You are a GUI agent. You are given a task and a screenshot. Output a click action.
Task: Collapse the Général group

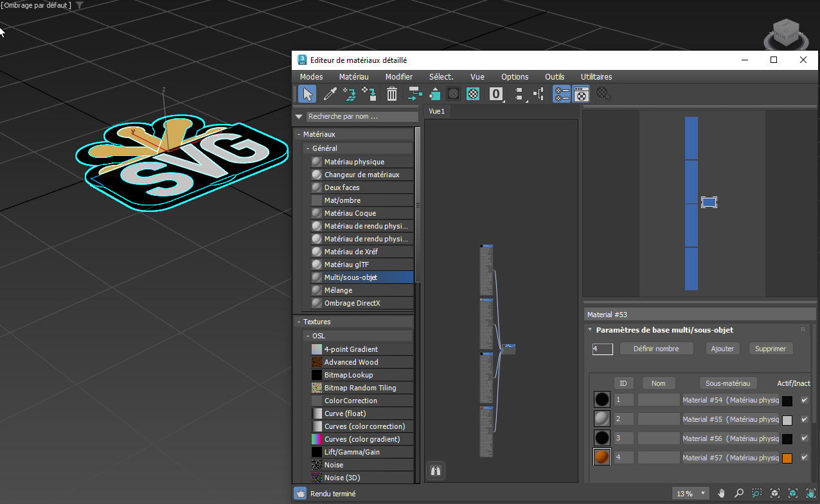pos(308,148)
